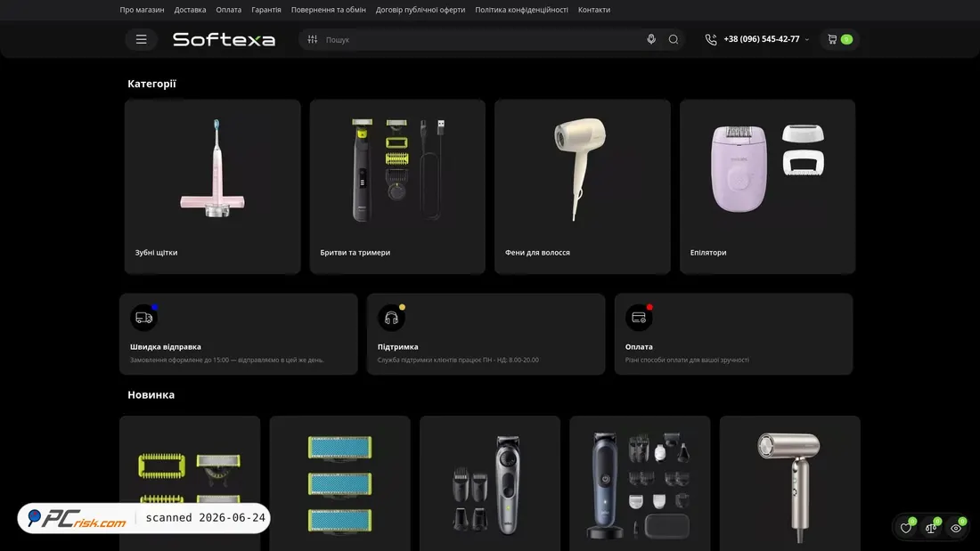Expand phone number dropdown arrow

point(807,39)
